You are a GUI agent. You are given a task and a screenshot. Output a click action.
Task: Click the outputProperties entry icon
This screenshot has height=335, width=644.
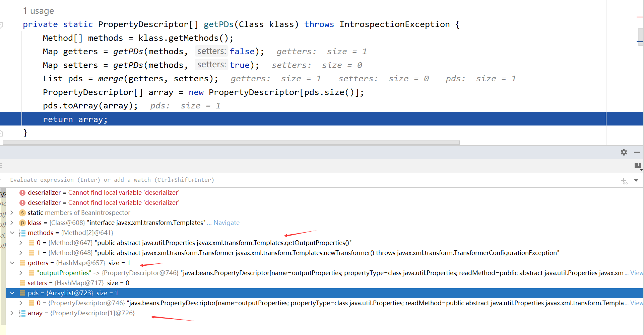31,273
